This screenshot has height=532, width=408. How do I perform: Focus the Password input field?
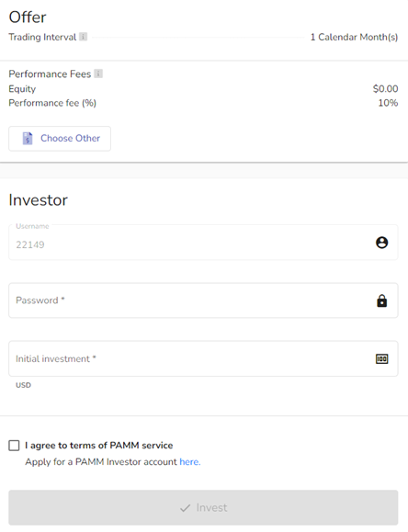point(203,300)
